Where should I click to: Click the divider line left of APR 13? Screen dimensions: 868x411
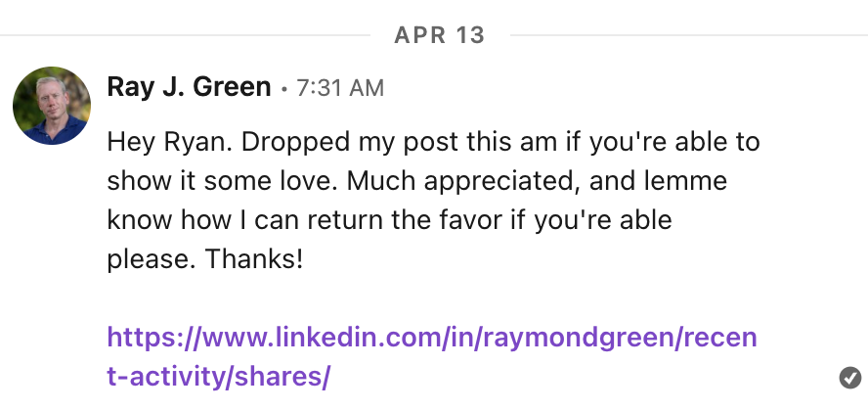tap(186, 36)
